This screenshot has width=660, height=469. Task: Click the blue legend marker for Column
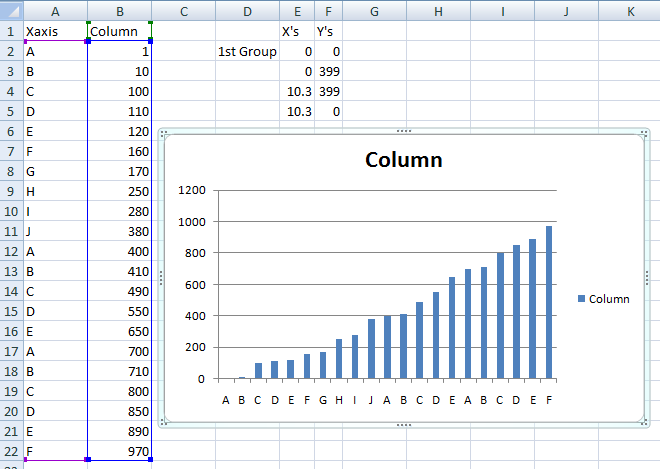pyautogui.click(x=582, y=298)
